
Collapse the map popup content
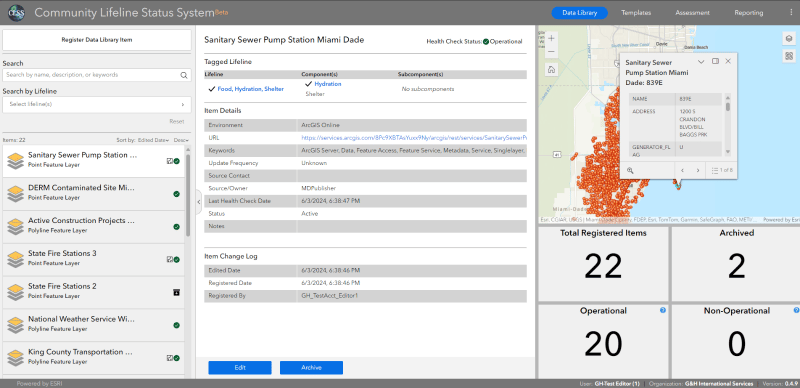tap(701, 61)
